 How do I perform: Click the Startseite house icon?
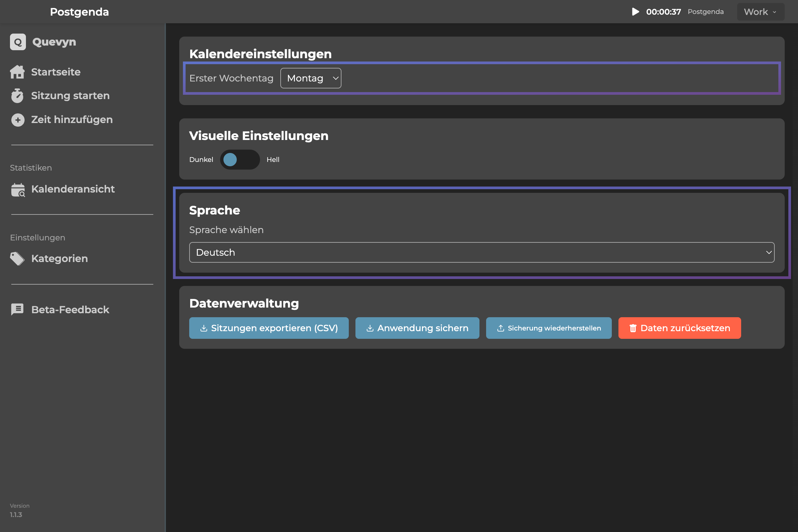click(x=17, y=72)
